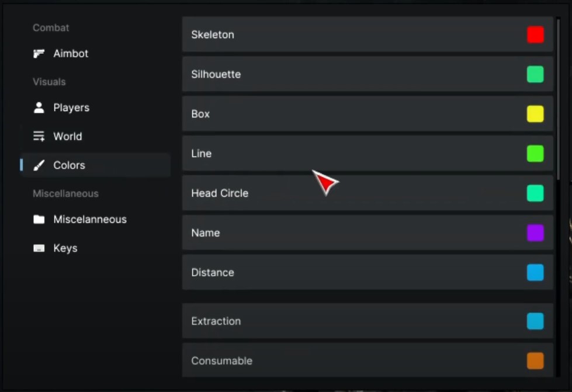
Task: Click the Aimbot gun icon
Action: pyautogui.click(x=39, y=54)
